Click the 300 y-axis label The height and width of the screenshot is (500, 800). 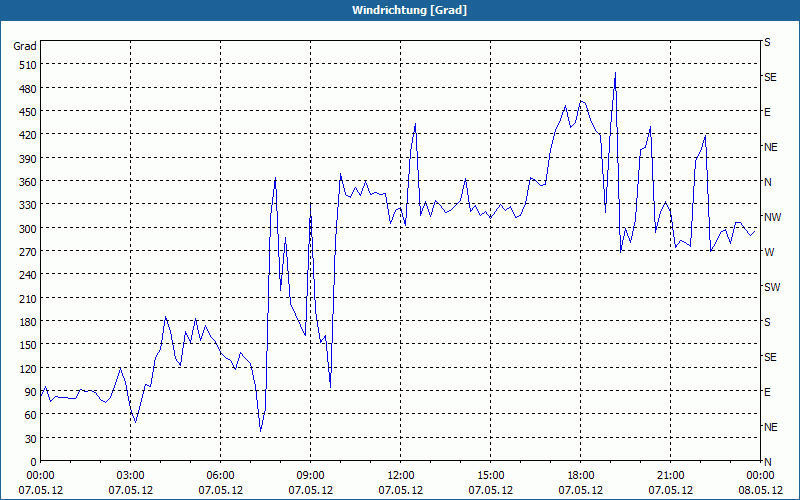28,229
